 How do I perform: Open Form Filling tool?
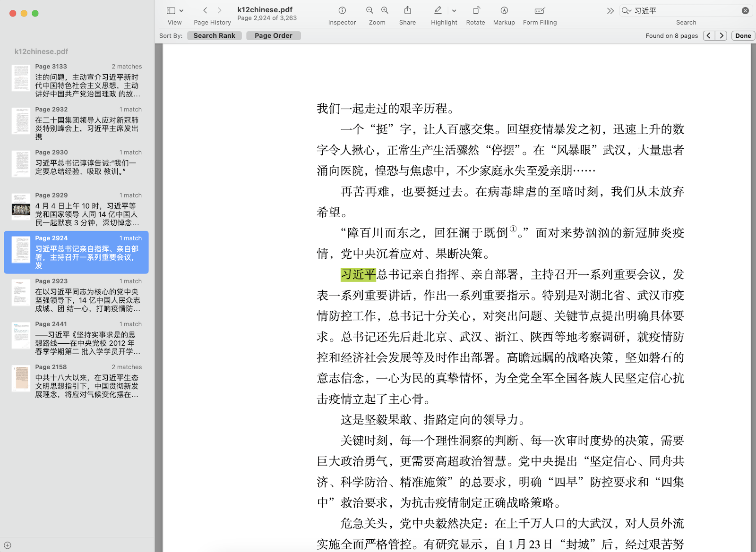[540, 10]
